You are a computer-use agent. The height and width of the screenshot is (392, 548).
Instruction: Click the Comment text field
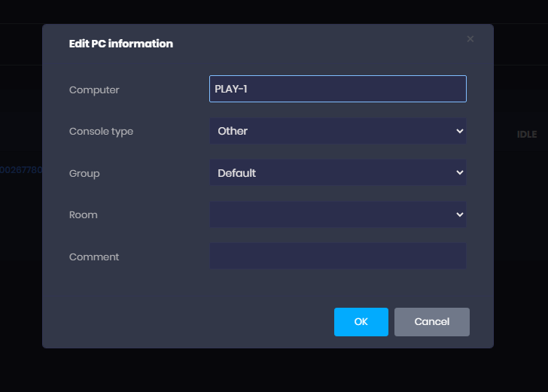click(337, 256)
